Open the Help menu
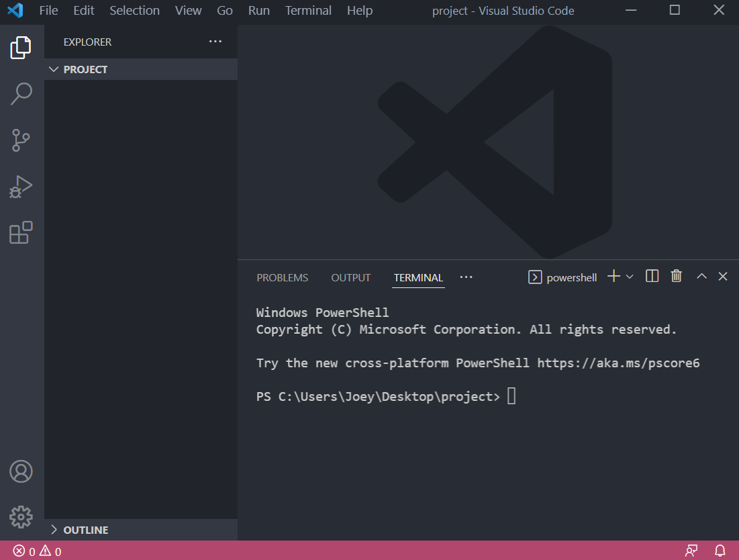 point(360,10)
